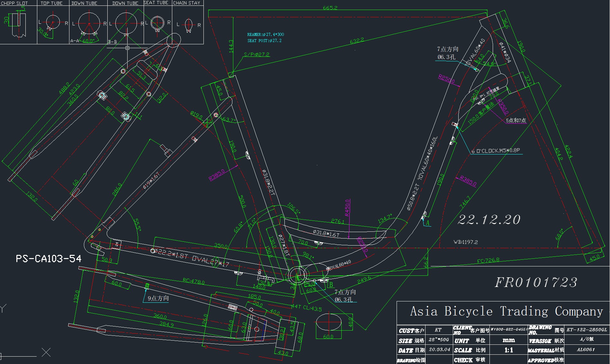
Task: Select the DOWN TUBE A-A section circle
Action: (x=89, y=23)
